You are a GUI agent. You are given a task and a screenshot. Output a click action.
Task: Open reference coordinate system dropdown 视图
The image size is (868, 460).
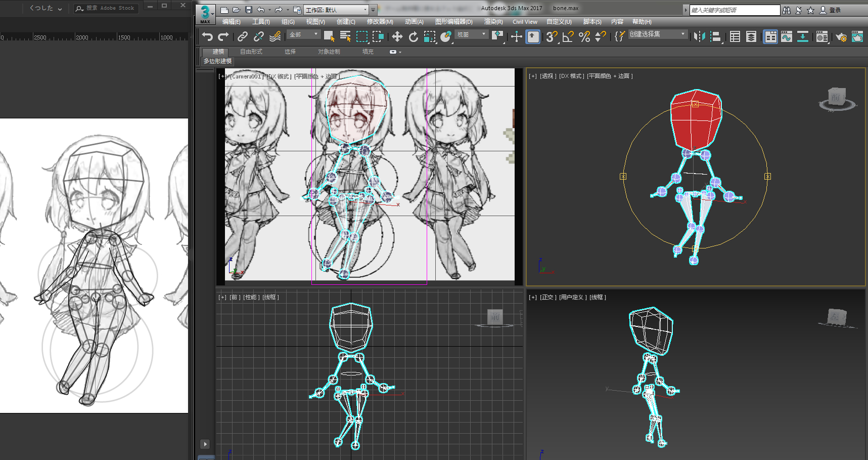[x=471, y=34]
